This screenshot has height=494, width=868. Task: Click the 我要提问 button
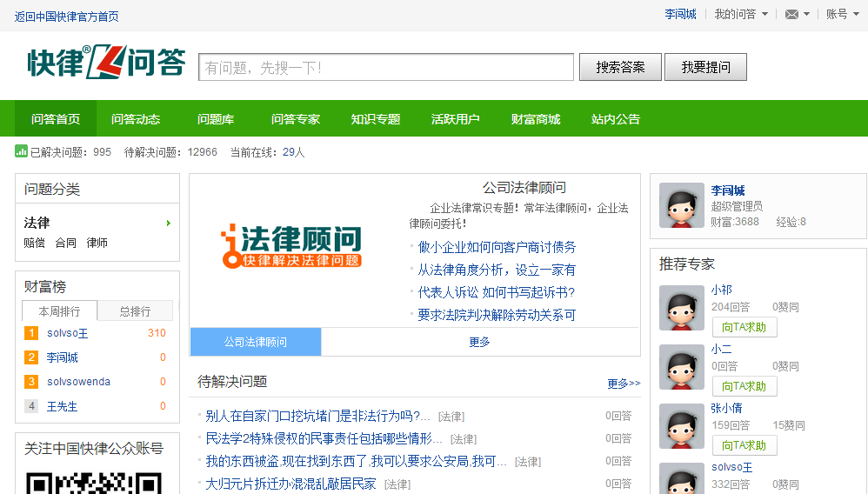click(705, 67)
